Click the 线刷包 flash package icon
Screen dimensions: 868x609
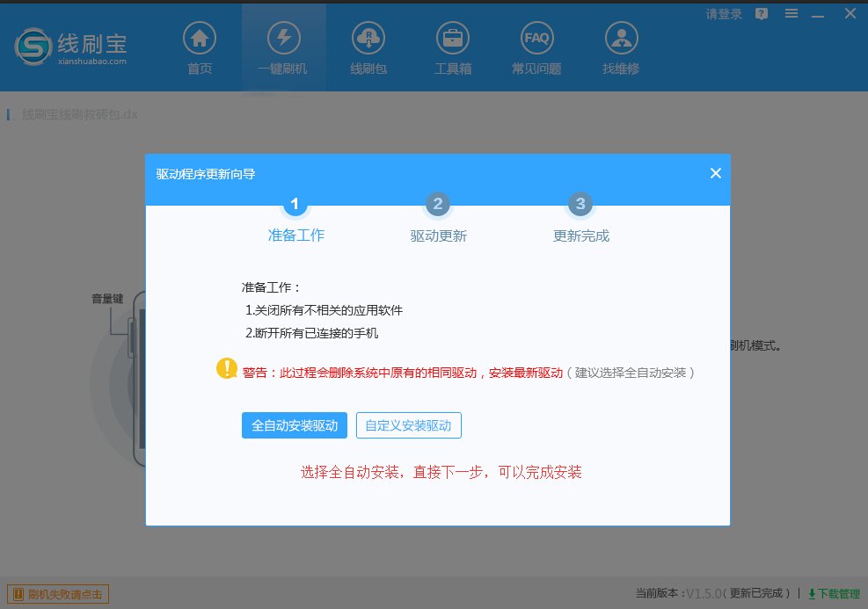[368, 38]
